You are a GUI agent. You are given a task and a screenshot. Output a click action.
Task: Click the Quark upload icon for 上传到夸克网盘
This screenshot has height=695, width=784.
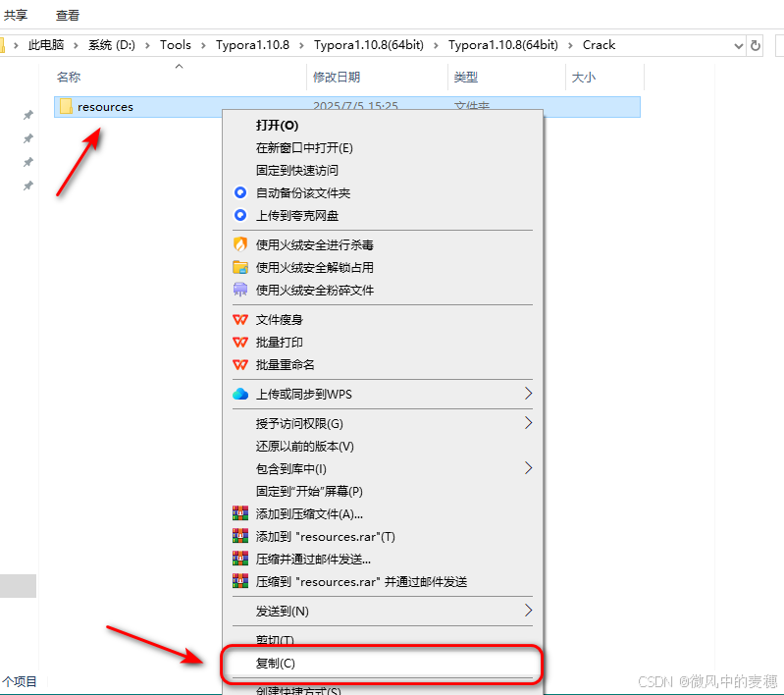[240, 215]
